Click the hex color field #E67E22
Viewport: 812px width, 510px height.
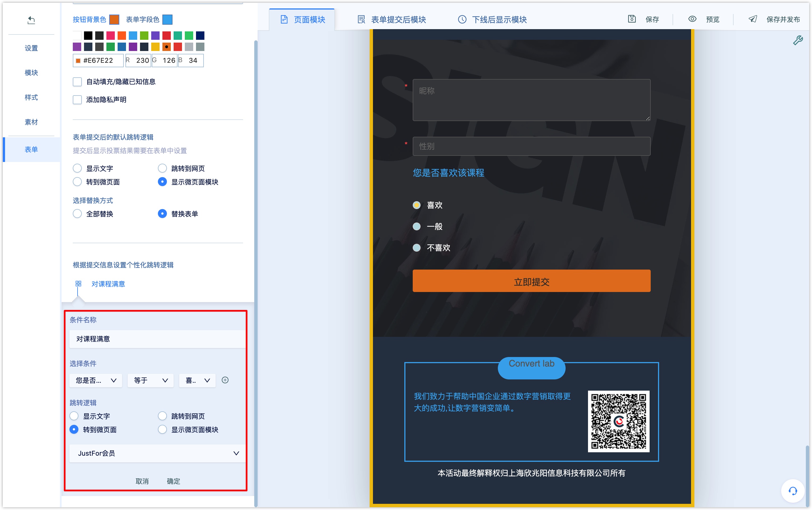(98, 60)
